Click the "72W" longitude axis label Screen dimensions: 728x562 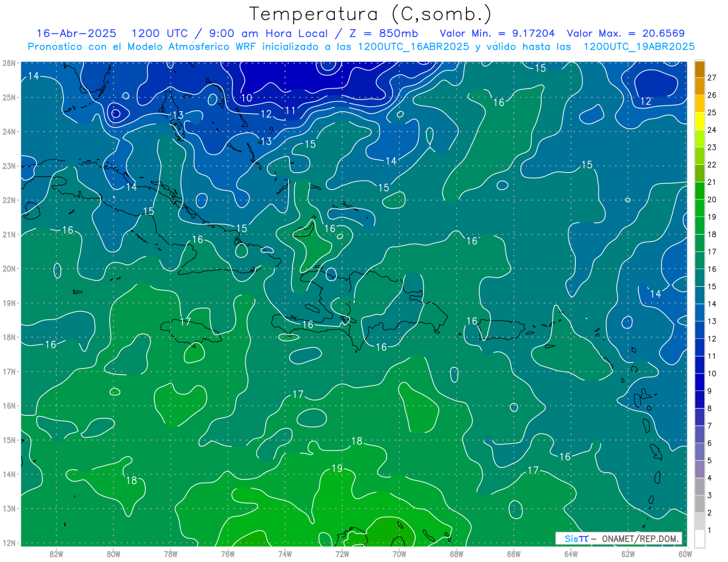[x=342, y=553]
